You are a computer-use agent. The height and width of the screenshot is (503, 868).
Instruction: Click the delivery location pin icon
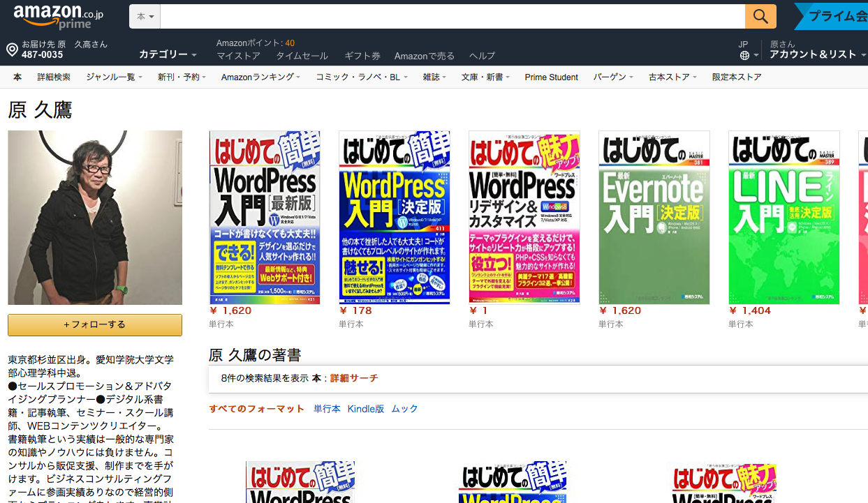coord(12,50)
